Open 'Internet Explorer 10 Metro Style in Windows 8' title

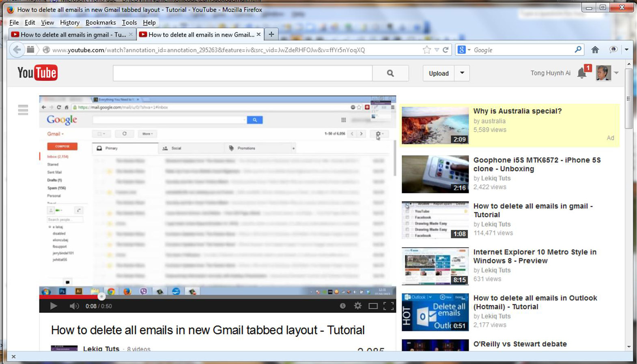(535, 257)
